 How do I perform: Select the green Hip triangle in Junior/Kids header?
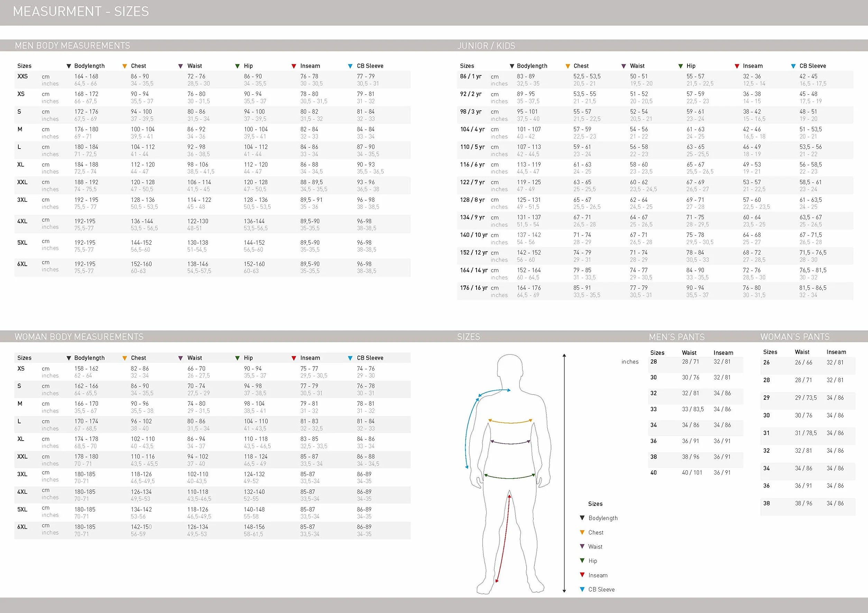pyautogui.click(x=681, y=66)
